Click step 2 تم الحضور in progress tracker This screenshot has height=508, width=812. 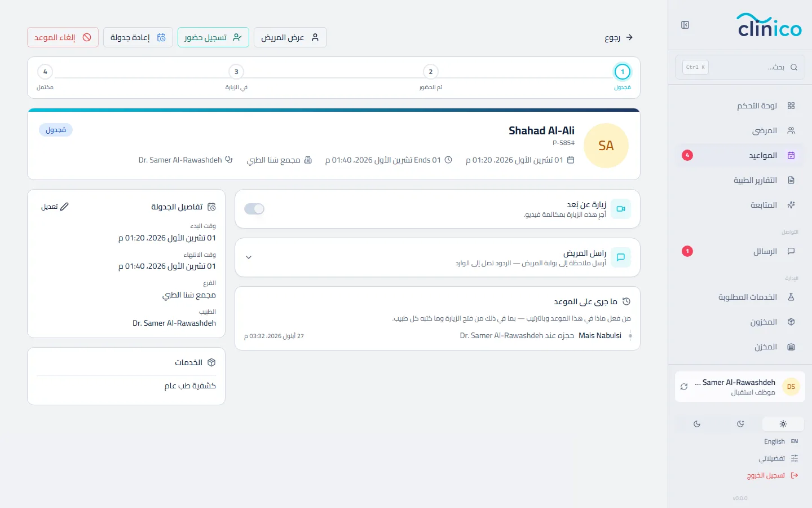431,77
